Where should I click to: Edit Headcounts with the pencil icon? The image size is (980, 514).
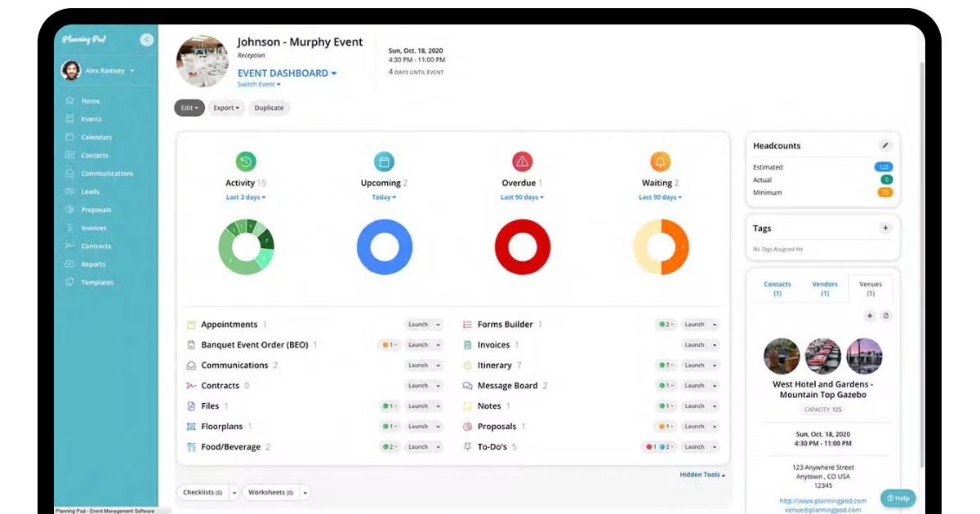885,145
